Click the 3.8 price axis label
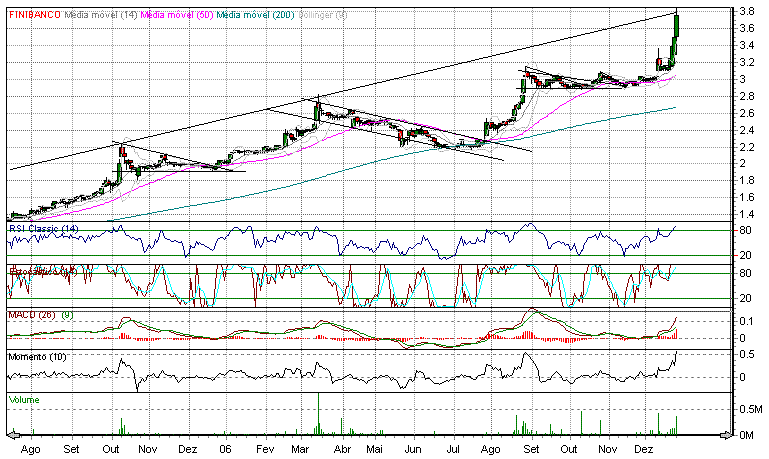This screenshot has height=459, width=769. (747, 11)
